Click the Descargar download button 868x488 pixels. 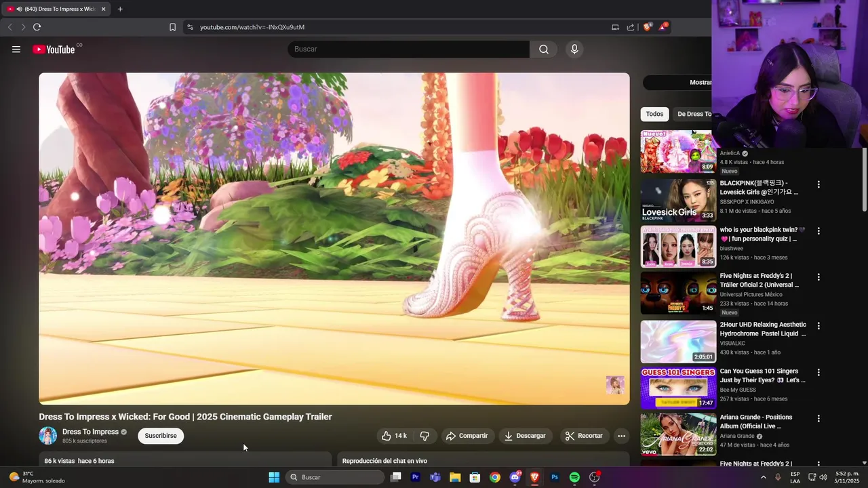coord(524,436)
